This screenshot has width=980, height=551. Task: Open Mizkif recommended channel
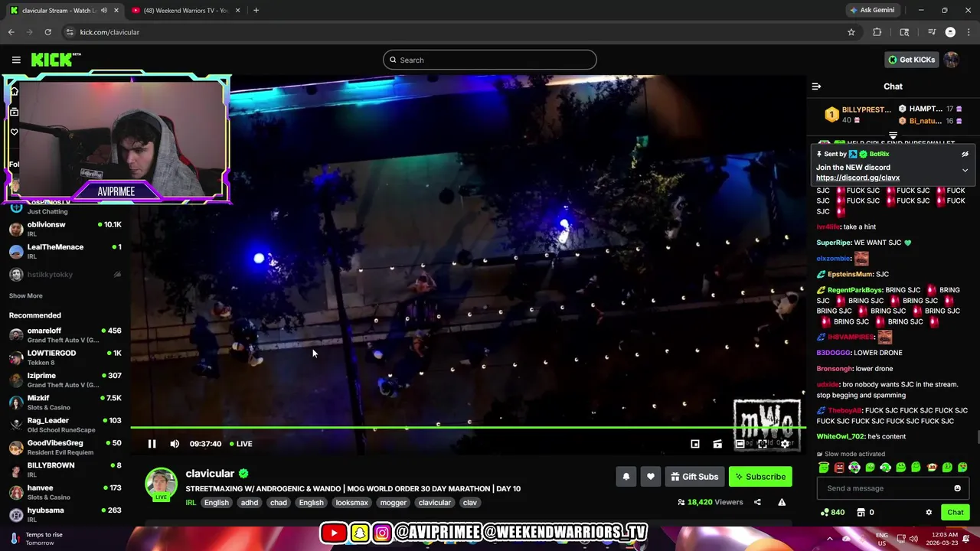pyautogui.click(x=65, y=403)
